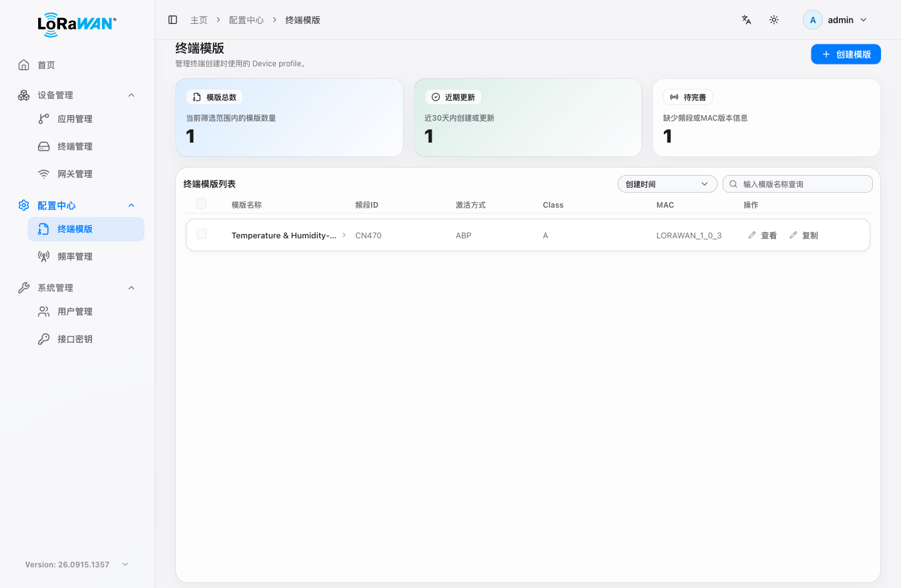Click the admin avatar circle
This screenshot has width=901, height=588.
coord(813,20)
